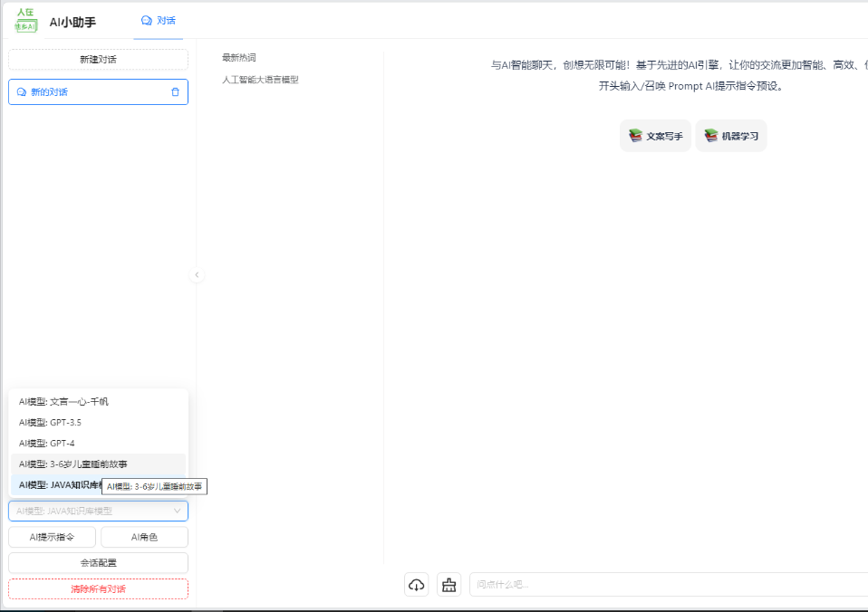Collapse the sidebar with the arrow handle
Image resolution: width=868 pixels, height=612 pixels.
197,275
